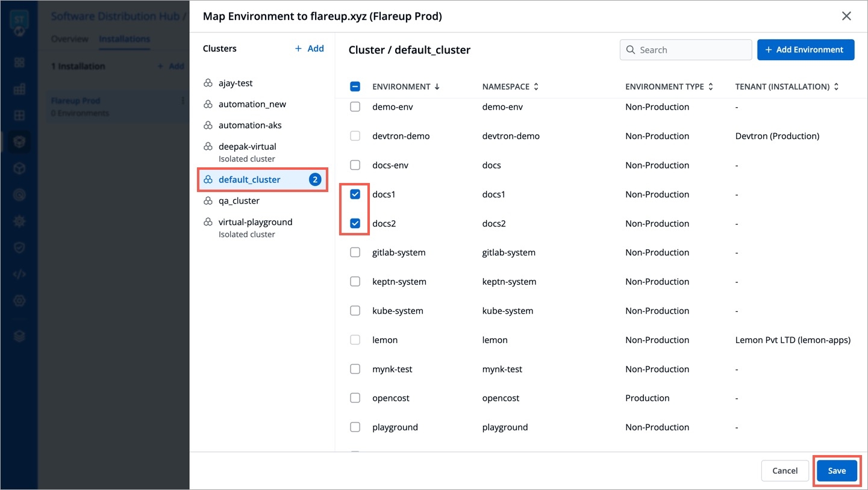
Task: Click the cluster icon beside qa_cluster
Action: pos(208,200)
